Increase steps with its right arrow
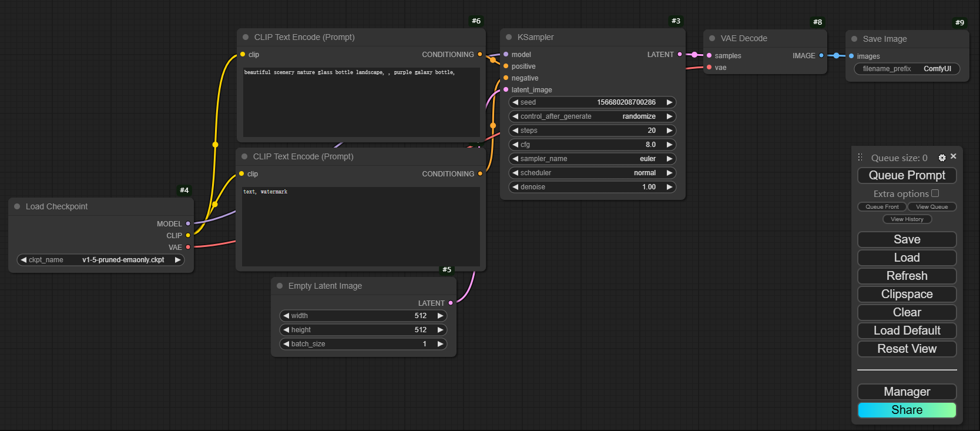Screen dimensions: 980x431 click(669, 131)
